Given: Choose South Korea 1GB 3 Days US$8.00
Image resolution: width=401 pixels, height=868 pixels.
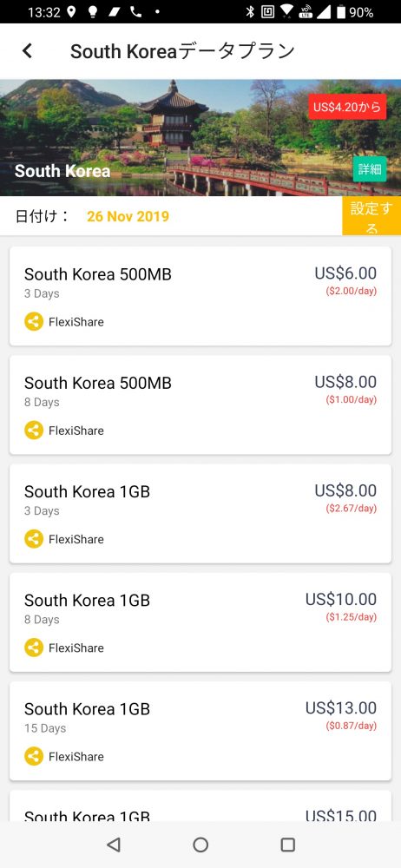Looking at the screenshot, I should click(x=200, y=513).
